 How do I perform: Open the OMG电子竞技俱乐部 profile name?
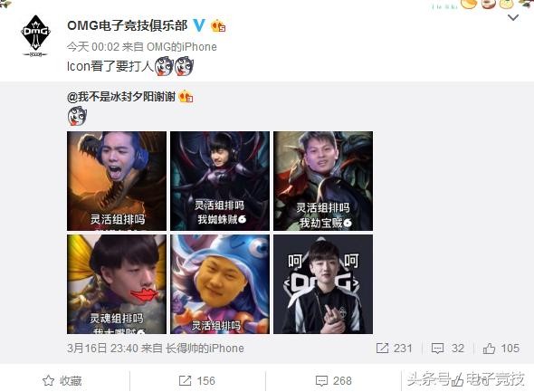pyautogui.click(x=128, y=25)
